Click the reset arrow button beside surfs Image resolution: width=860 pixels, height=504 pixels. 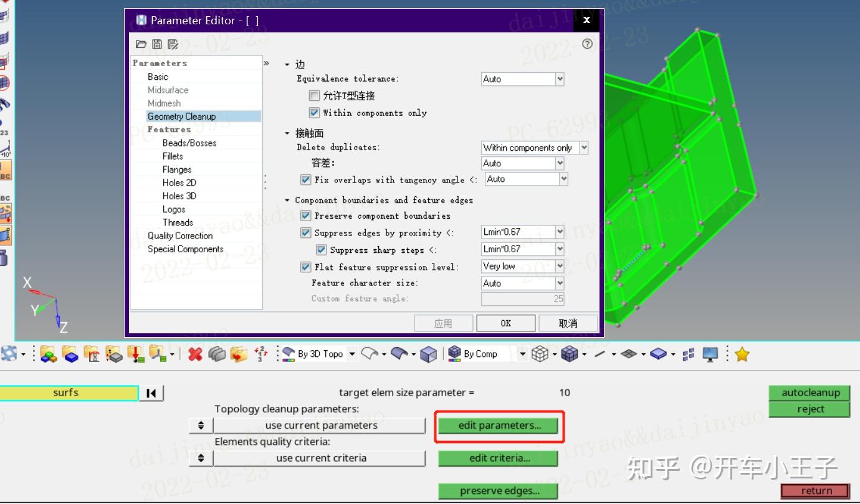(151, 393)
